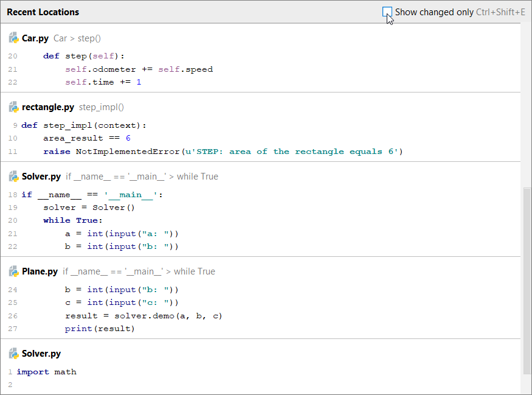Screen dimensions: 532x395
Task: Go to the 'solver = Solver()' line
Action: point(89,208)
